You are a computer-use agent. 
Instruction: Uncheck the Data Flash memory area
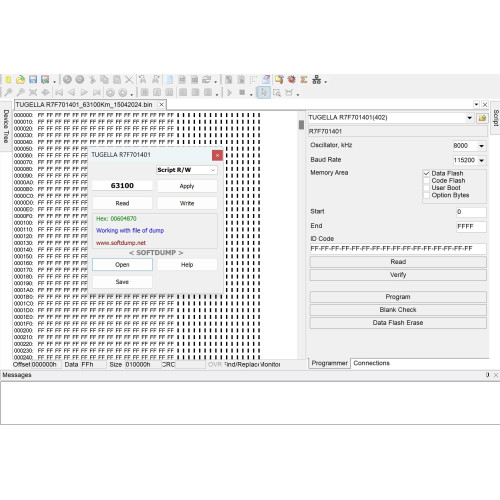[426, 174]
